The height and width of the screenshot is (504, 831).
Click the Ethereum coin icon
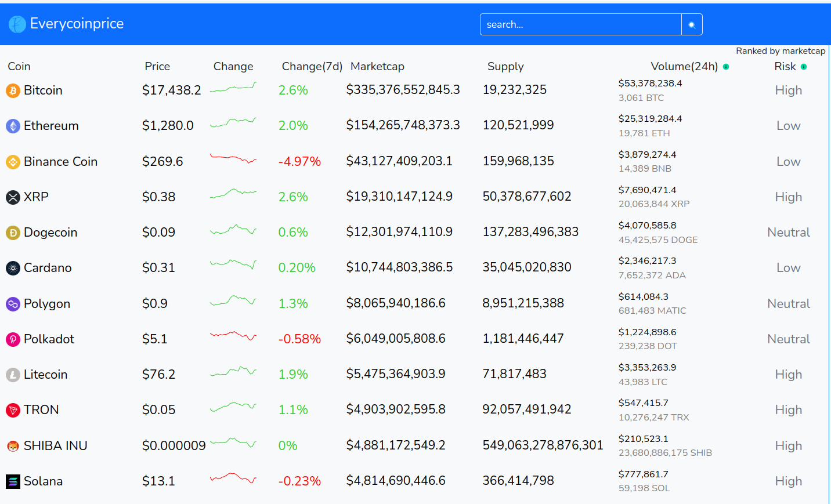[x=13, y=126]
